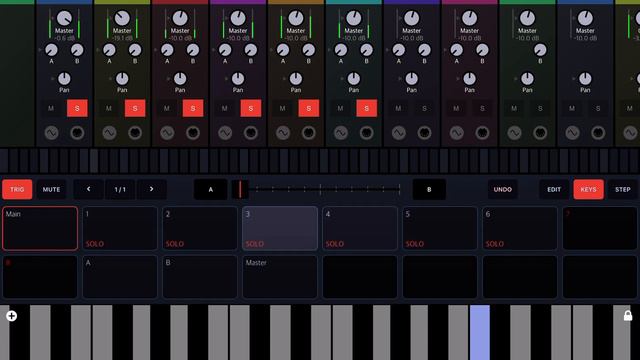Viewport: 640px width, 360px height.
Task: Mute the magenta channel with M
Action: [456, 108]
